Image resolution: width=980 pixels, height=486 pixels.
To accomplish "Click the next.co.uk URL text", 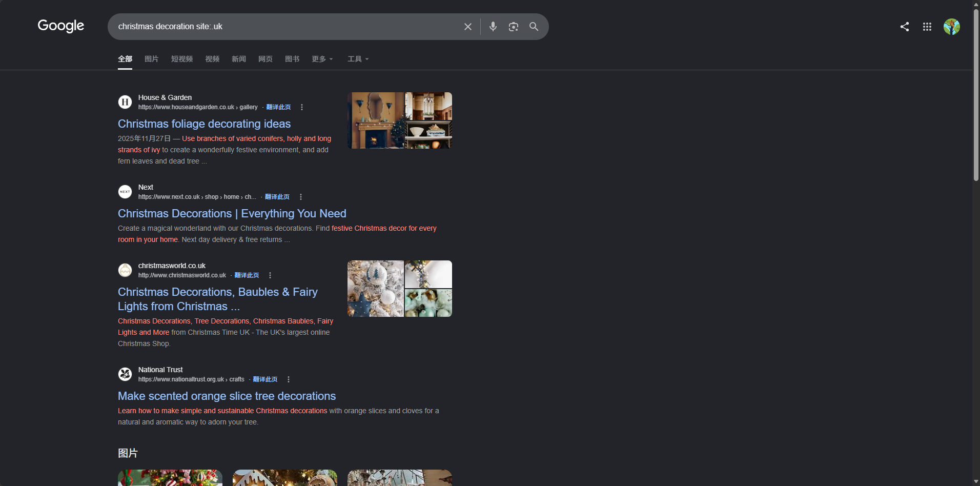I will (x=197, y=197).
